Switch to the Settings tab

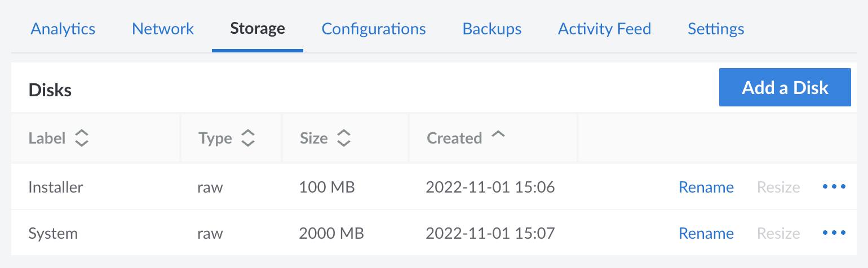pyautogui.click(x=716, y=29)
